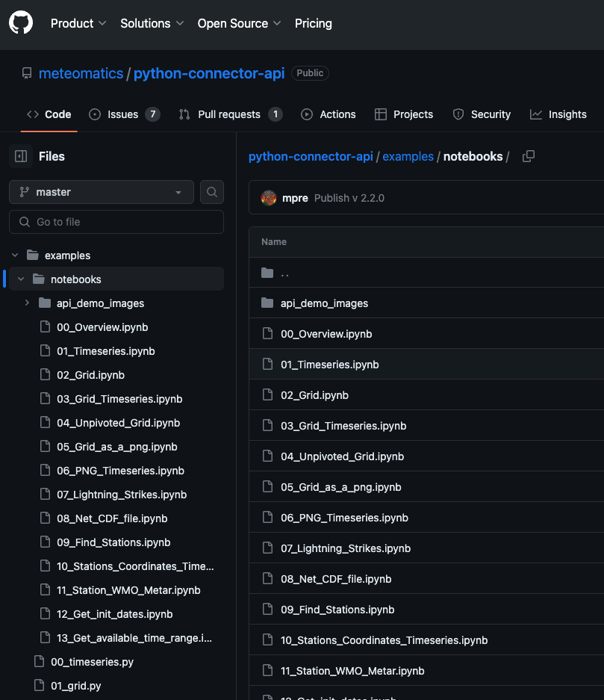The width and height of the screenshot is (604, 700).
Task: Click the search files magnifier icon
Action: 212,192
